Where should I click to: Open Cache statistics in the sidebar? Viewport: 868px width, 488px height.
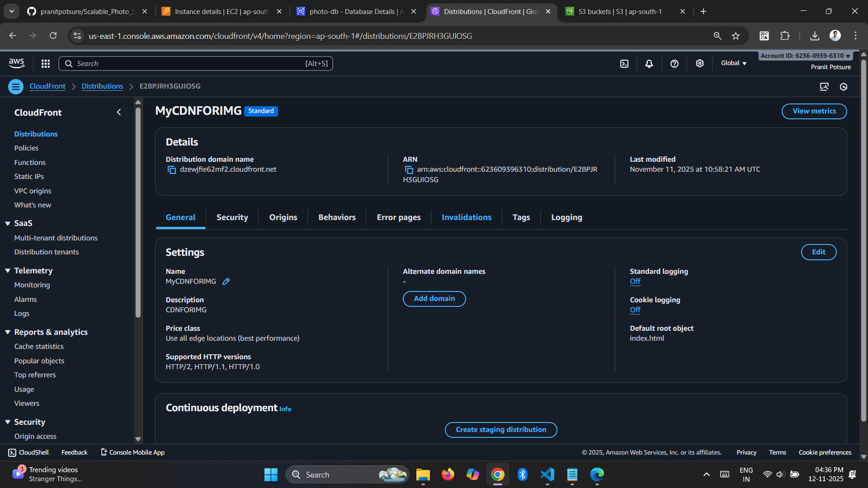pos(39,347)
